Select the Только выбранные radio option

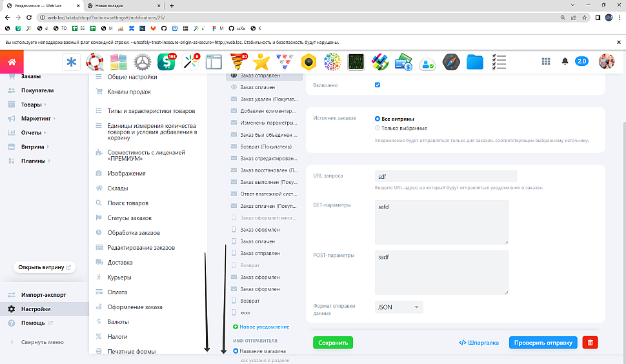tap(378, 128)
